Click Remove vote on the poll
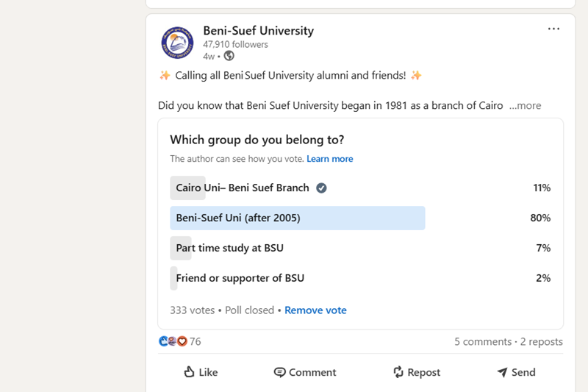Image resolution: width=588 pixels, height=392 pixels. pos(315,310)
